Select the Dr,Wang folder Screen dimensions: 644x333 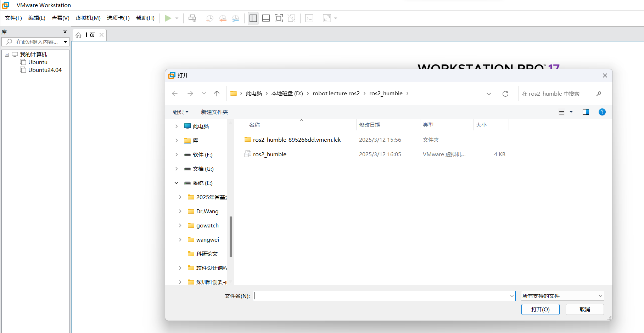pos(207,211)
